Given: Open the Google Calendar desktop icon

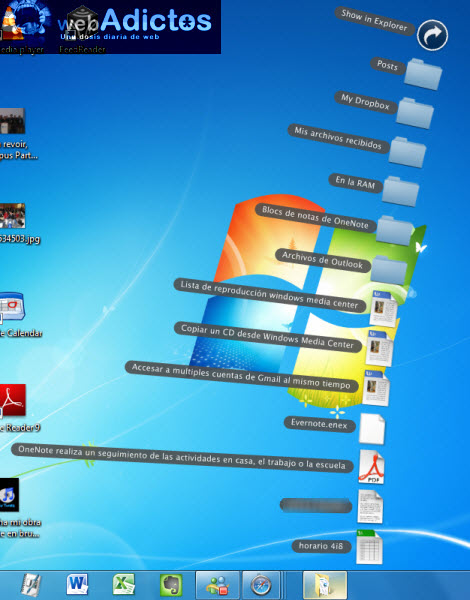Looking at the screenshot, I should (12, 307).
